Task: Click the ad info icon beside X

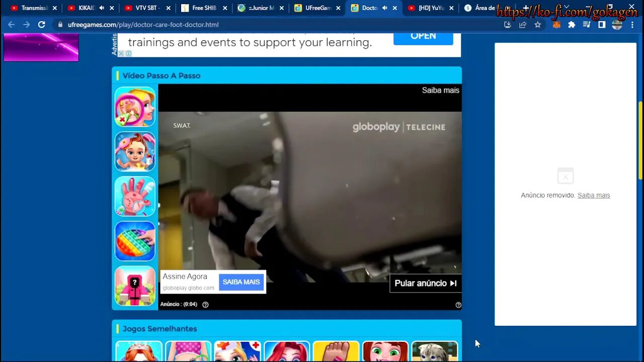Action: coord(128,53)
